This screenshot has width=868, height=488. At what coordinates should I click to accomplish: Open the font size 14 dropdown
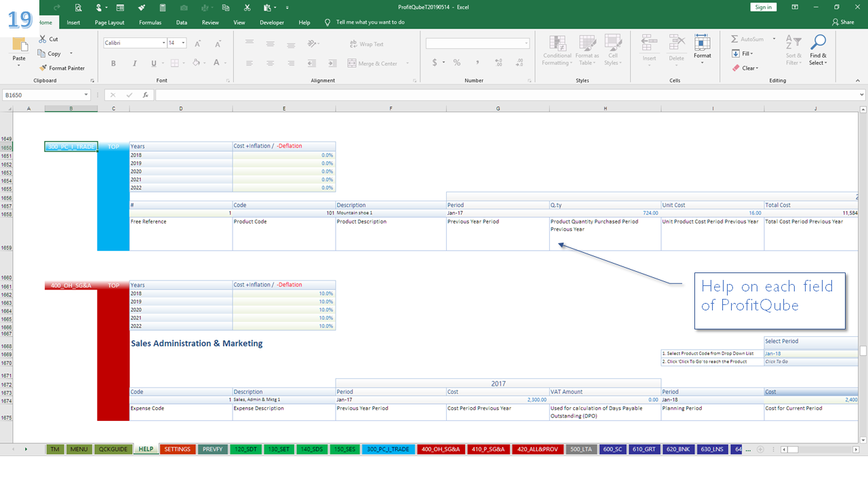click(x=183, y=43)
